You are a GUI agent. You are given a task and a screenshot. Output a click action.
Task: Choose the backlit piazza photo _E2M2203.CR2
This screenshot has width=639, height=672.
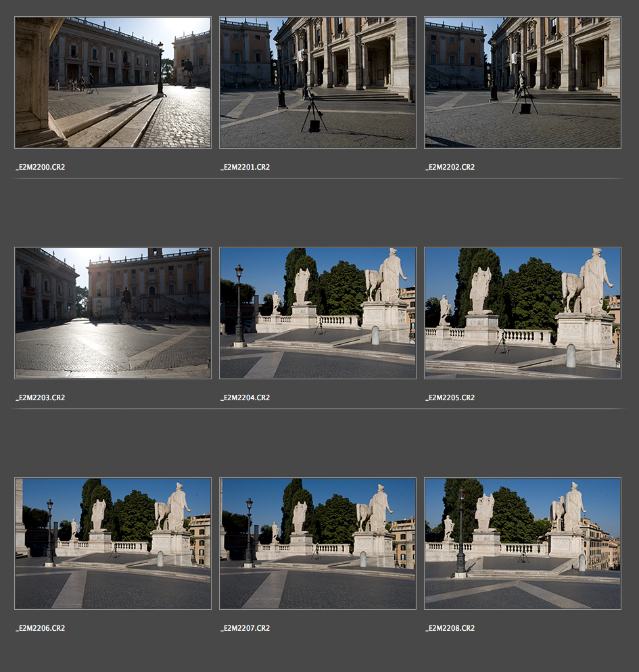point(112,313)
